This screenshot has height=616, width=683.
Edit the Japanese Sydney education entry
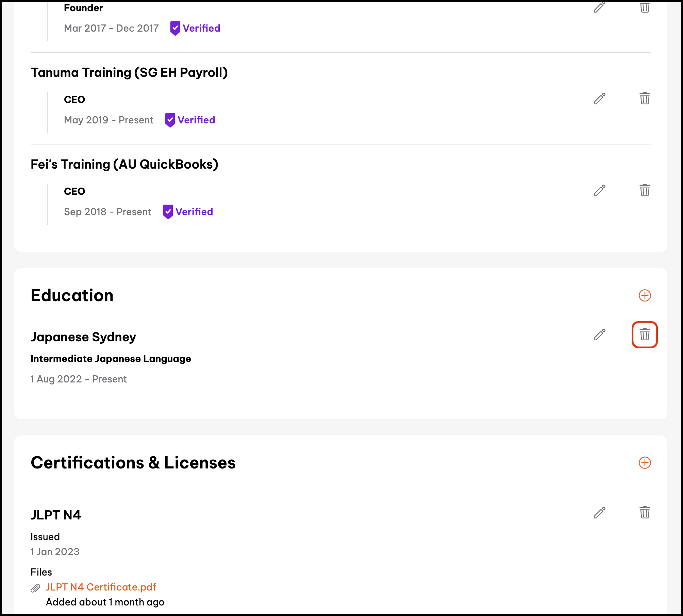point(599,335)
